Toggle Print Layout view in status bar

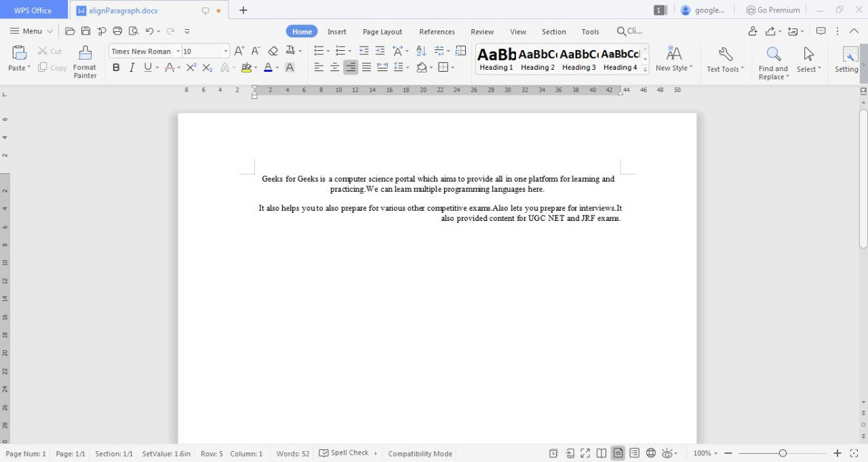tap(618, 453)
